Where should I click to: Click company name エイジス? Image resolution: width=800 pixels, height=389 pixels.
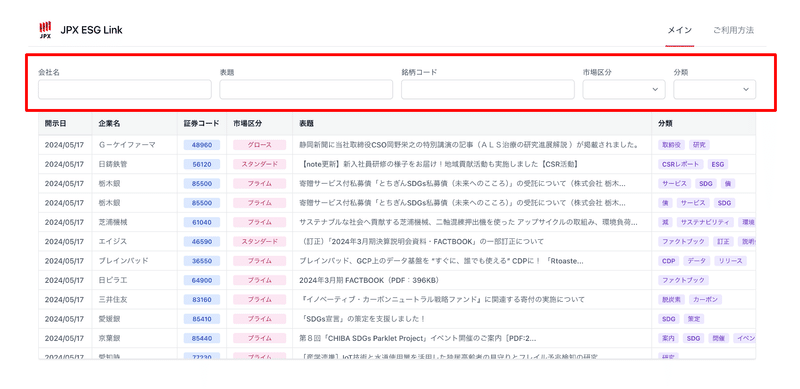(x=113, y=241)
